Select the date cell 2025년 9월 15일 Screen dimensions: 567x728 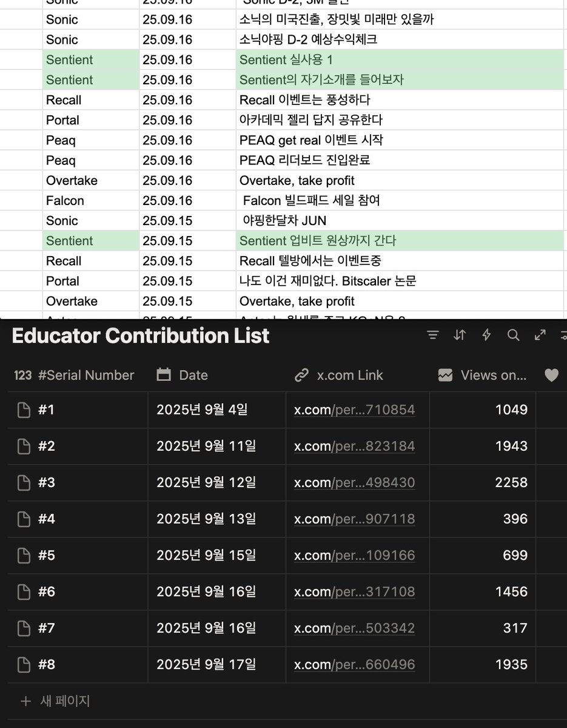217,556
